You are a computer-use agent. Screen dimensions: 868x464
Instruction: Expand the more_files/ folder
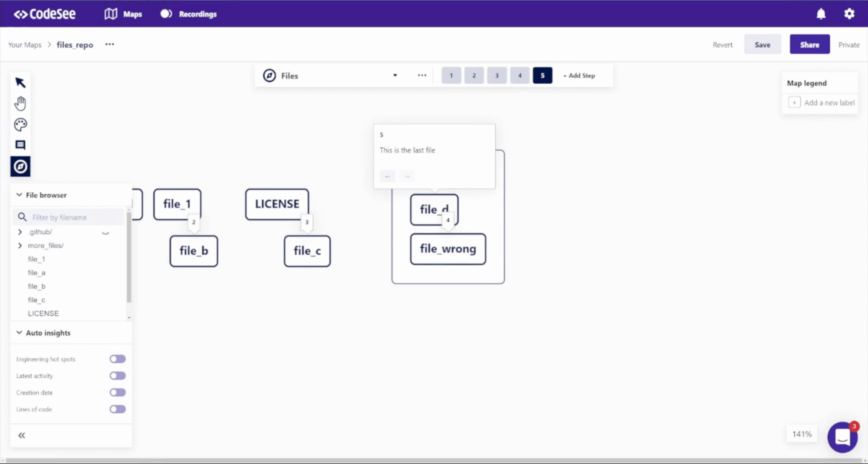click(20, 245)
